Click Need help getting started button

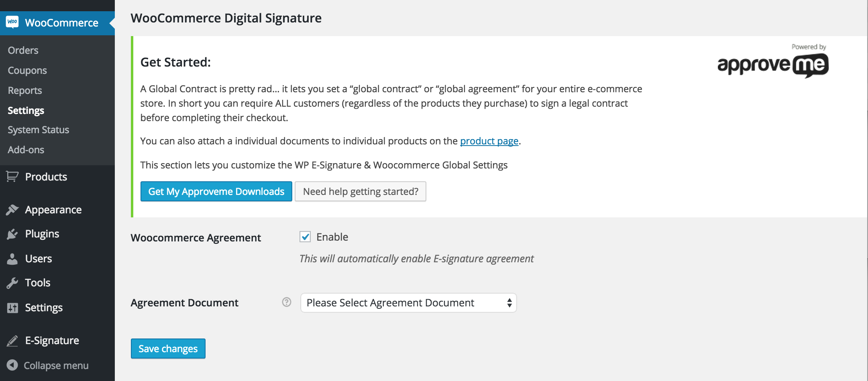[360, 192]
